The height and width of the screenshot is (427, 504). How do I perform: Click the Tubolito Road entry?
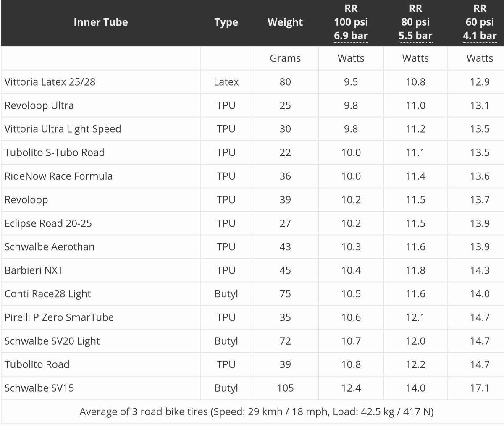[x=37, y=364]
